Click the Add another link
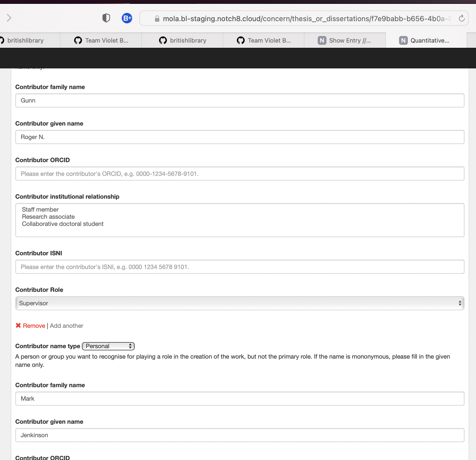 coord(66,326)
